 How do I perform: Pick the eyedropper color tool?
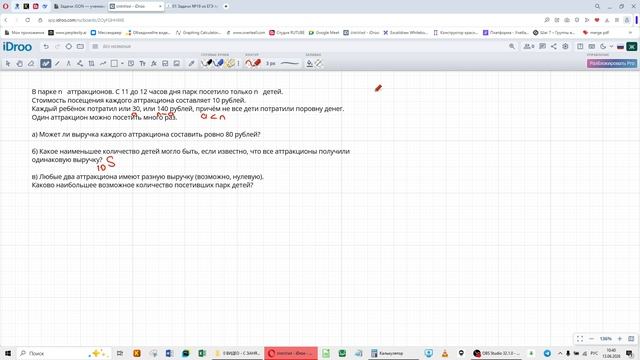click(x=191, y=63)
